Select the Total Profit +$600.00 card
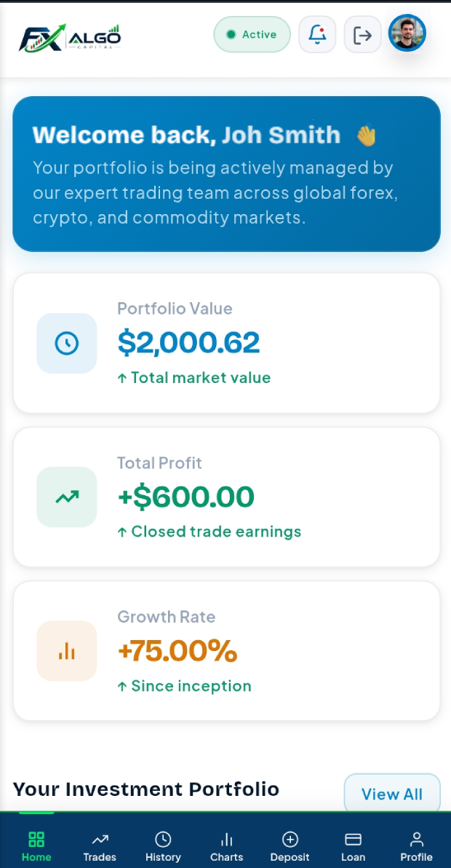The width and height of the screenshot is (451, 868). [x=227, y=497]
